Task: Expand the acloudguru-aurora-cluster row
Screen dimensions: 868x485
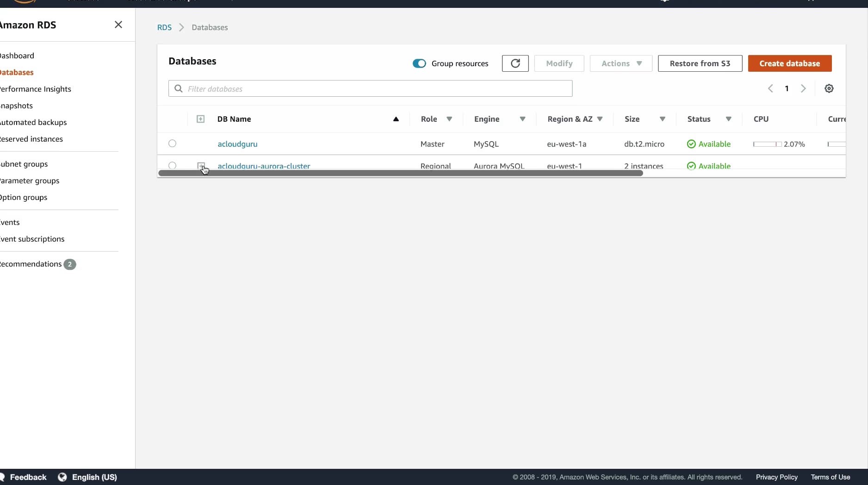Action: tap(201, 166)
